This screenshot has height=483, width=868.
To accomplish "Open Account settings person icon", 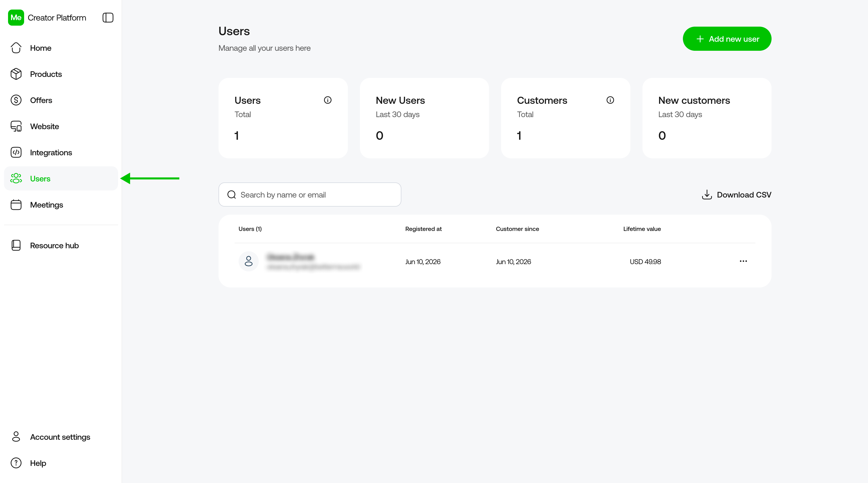I will point(16,437).
